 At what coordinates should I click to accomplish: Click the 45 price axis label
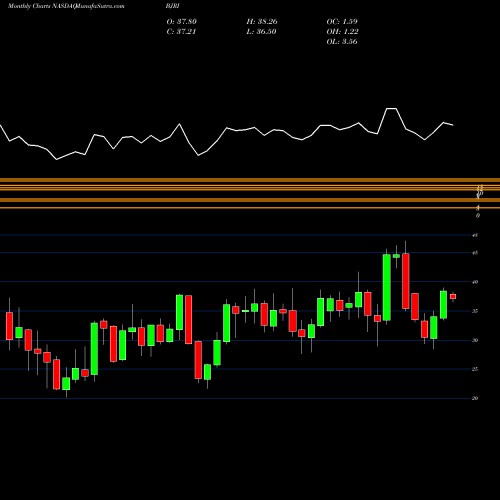(x=475, y=253)
